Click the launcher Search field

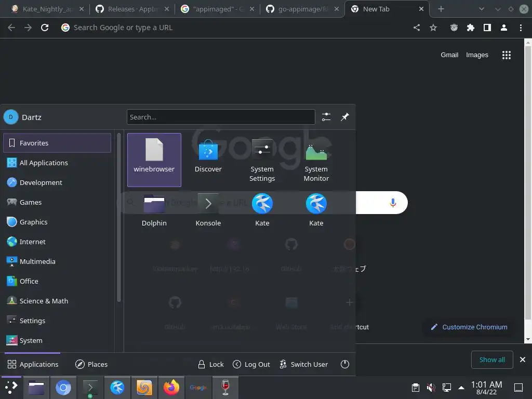coord(221,117)
